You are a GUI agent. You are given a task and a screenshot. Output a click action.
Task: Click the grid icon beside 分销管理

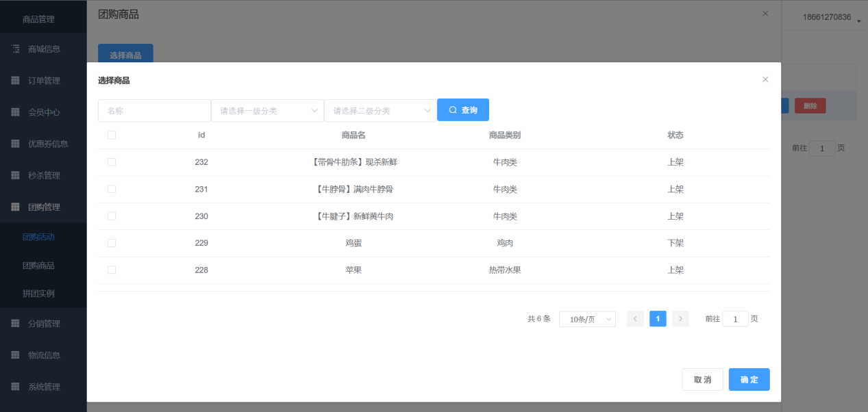click(15, 324)
